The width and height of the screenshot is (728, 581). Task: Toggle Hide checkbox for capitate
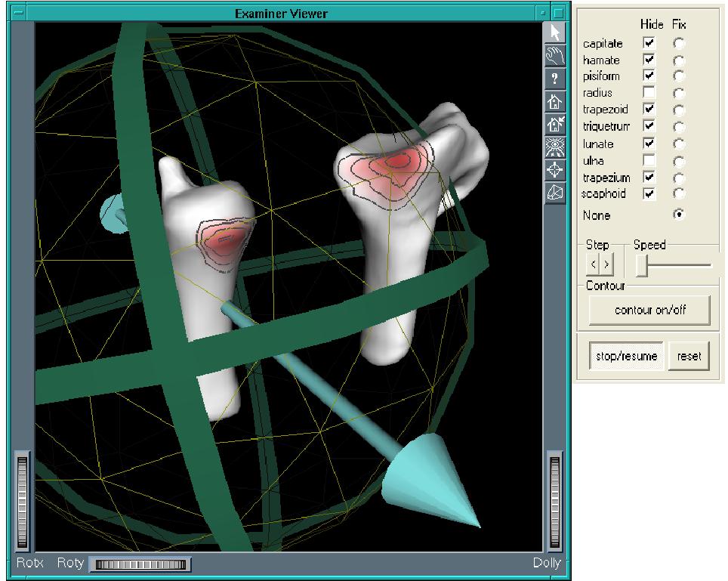[x=649, y=43]
